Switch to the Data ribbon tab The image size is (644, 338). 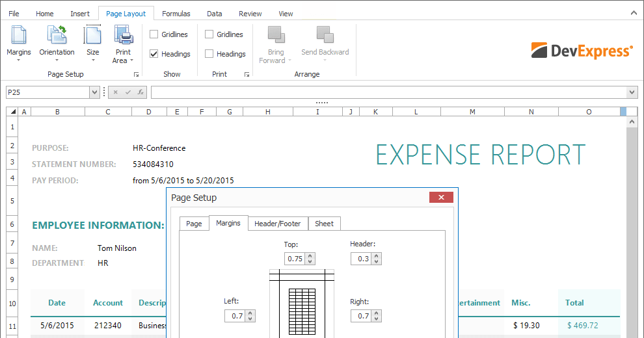point(215,14)
